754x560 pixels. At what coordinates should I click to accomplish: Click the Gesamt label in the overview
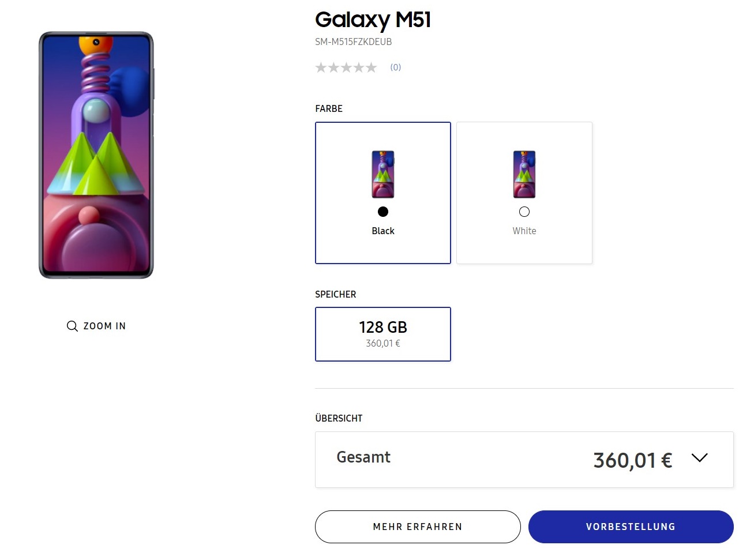pyautogui.click(x=363, y=457)
